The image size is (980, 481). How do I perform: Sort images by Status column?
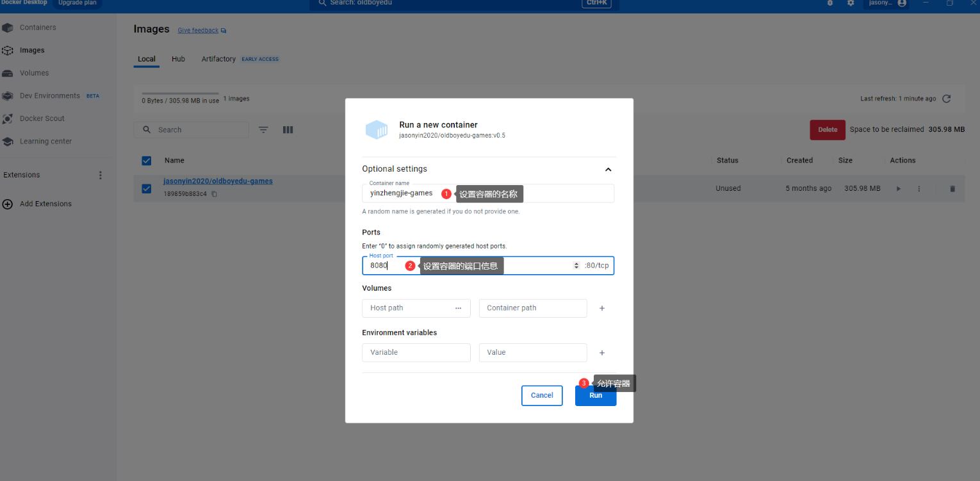coord(727,161)
